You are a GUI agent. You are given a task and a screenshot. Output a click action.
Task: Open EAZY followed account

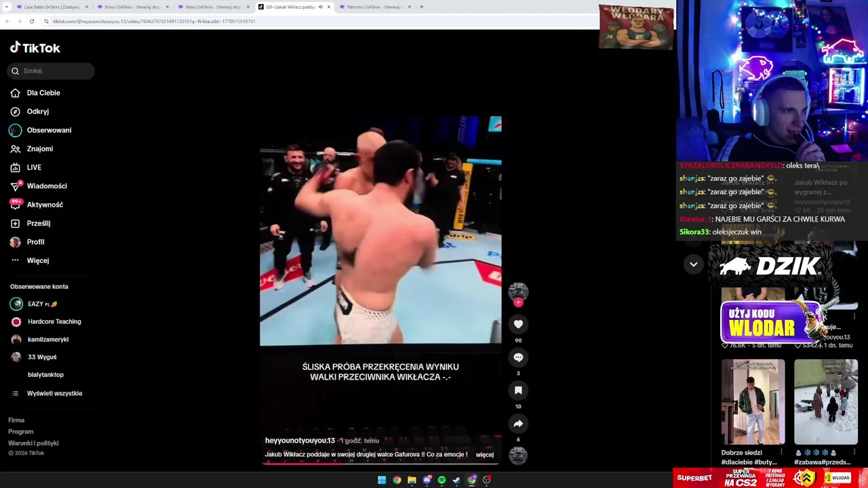pyautogui.click(x=42, y=304)
